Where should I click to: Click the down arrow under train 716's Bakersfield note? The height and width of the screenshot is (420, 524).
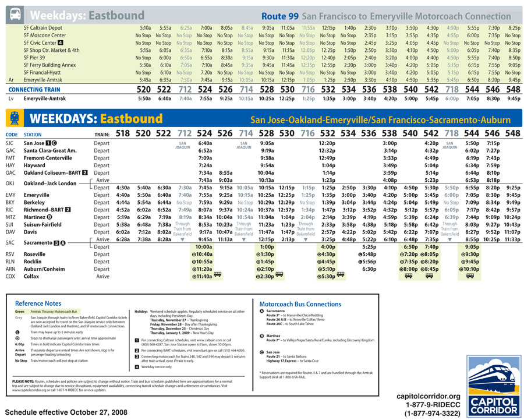tap(306, 239)
